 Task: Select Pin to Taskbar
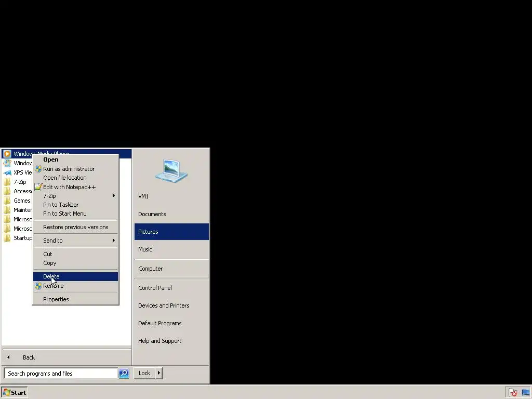(x=75, y=205)
